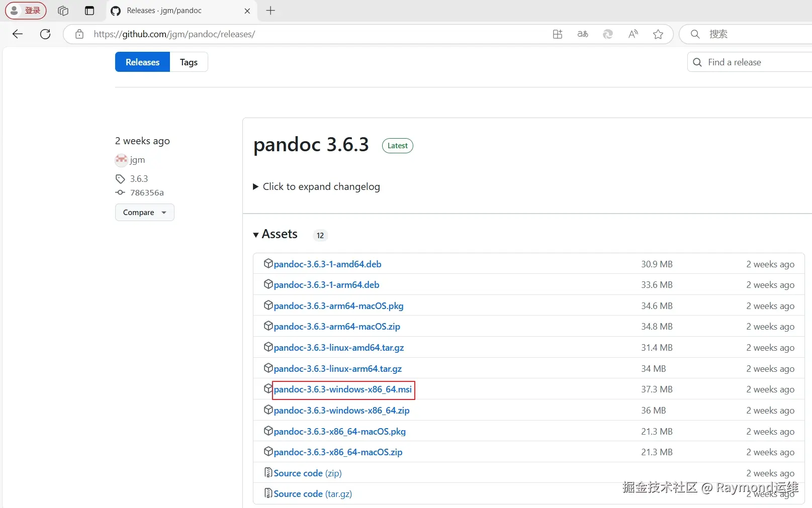The height and width of the screenshot is (508, 812).
Task: Toggle the vertical tabs icon
Action: tap(89, 11)
